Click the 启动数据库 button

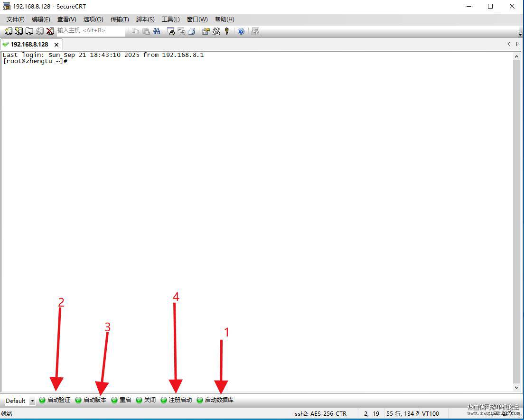point(215,400)
